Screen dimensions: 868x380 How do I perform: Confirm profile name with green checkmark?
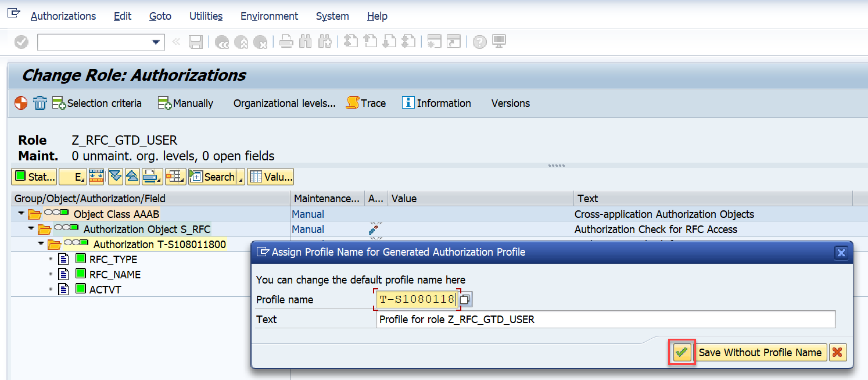(682, 352)
